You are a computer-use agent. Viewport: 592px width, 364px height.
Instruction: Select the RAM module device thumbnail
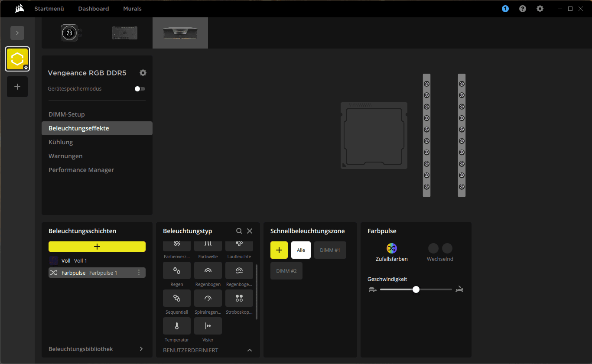[180, 33]
